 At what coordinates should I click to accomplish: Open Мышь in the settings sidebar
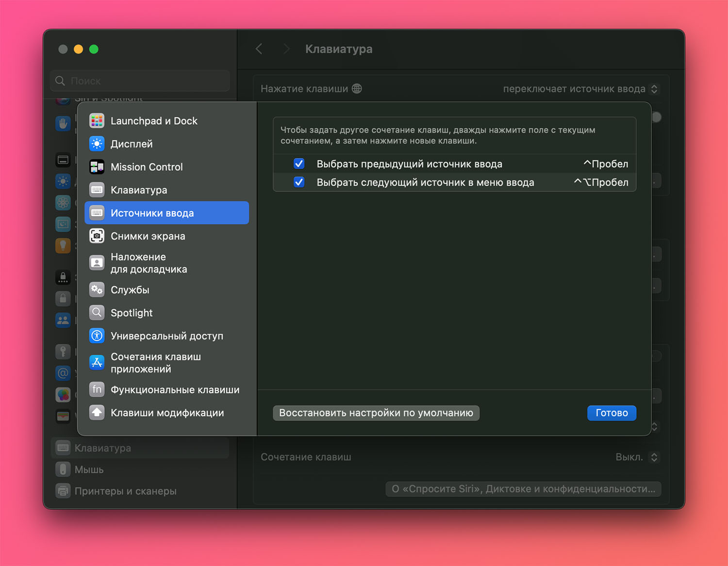[89, 469]
